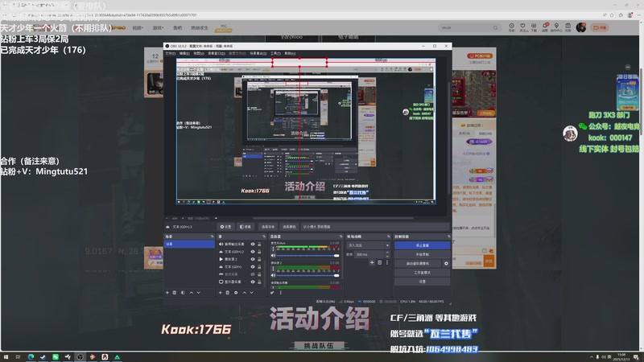Open scene filters icon in Scenes panel footer
Screen dimensions: 644x362
point(183,293)
